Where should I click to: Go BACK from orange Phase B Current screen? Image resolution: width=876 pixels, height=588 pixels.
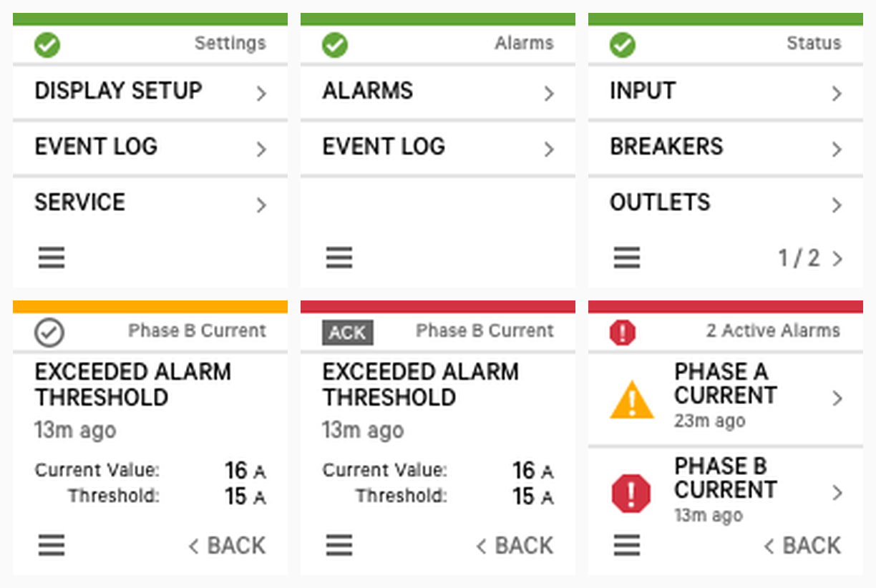tap(227, 546)
